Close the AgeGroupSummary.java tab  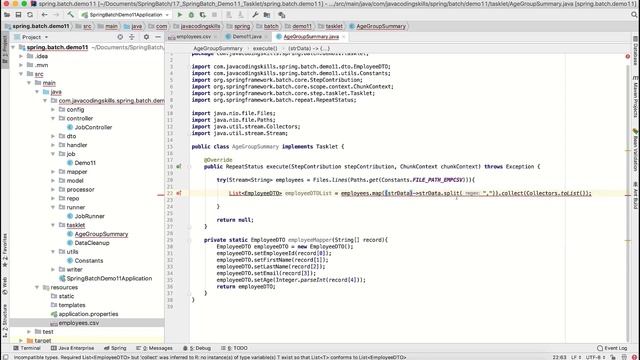(344, 37)
